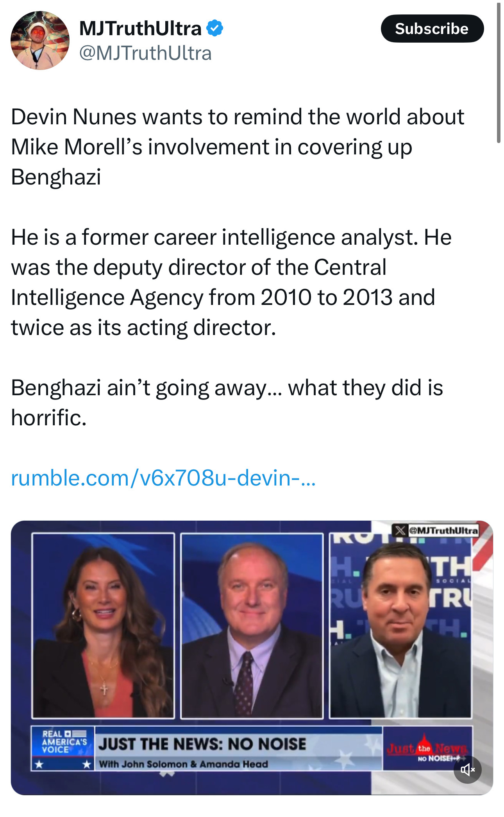Click the Benghazi ain't going away sentence
Viewport: 504px width, 817px height.
tap(227, 403)
